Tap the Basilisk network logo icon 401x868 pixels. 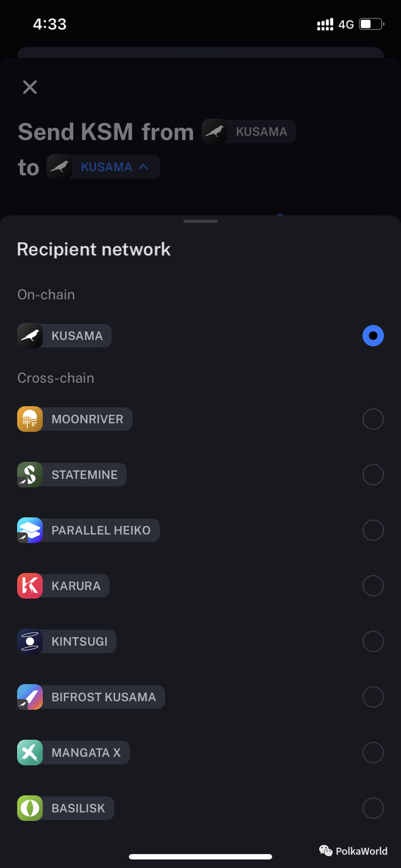point(30,808)
